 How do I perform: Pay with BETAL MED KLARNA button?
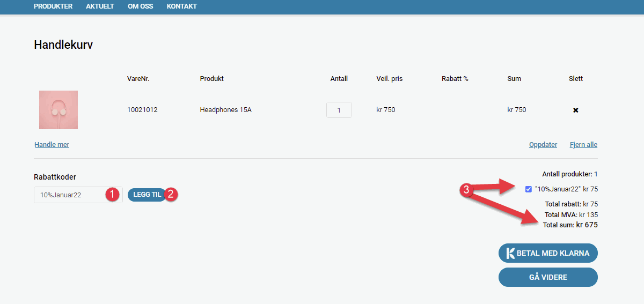coord(548,253)
